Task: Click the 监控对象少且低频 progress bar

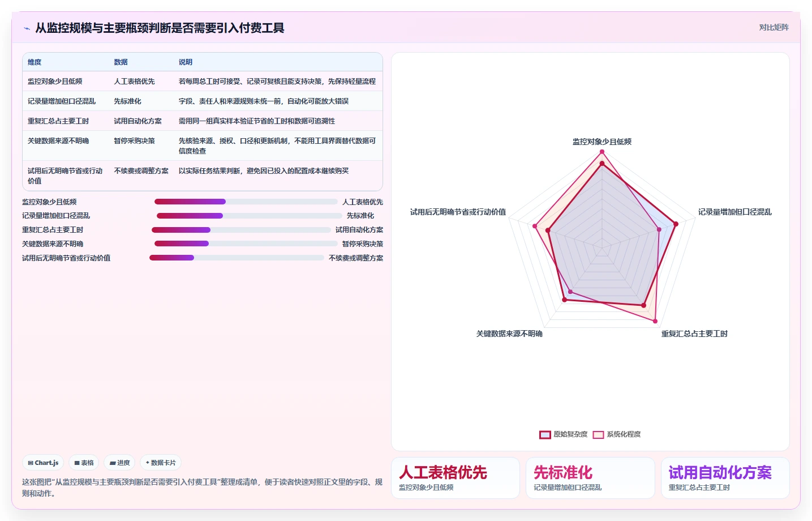Action: 246,202
